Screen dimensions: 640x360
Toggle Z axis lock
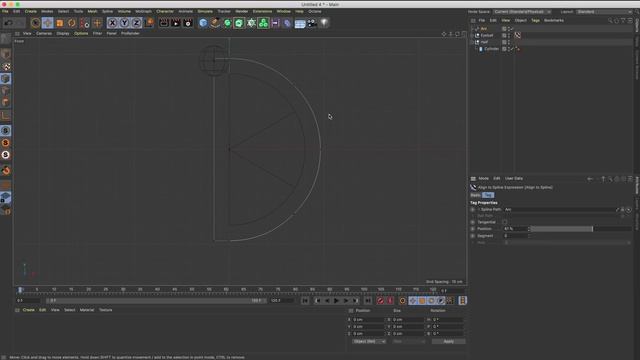point(136,23)
